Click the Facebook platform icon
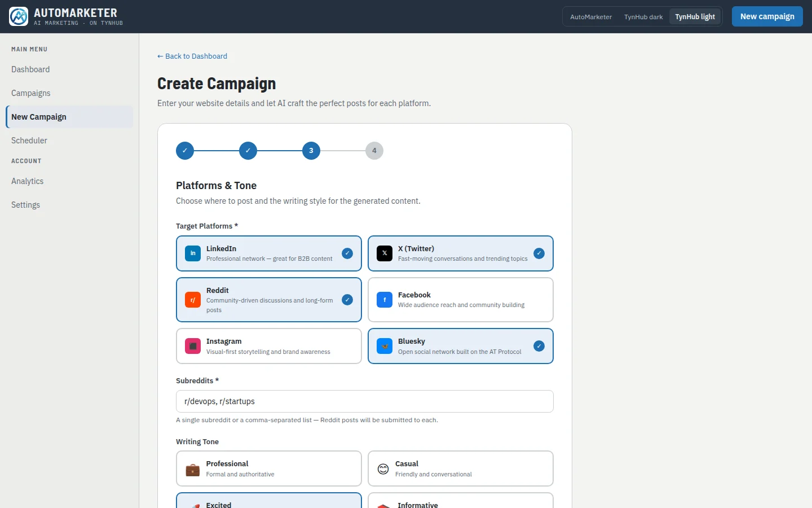The image size is (812, 508). pyautogui.click(x=385, y=300)
